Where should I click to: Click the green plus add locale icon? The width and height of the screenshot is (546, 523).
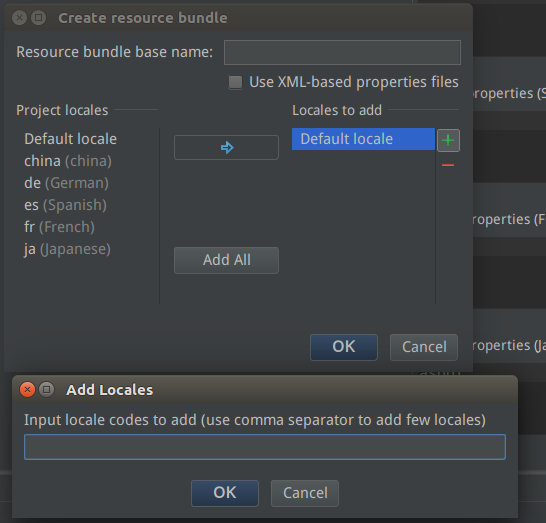[x=448, y=140]
